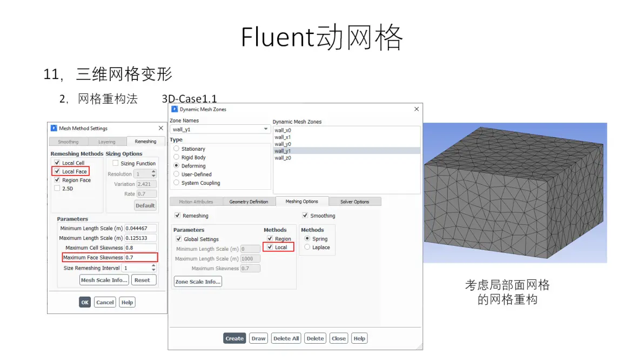The height and width of the screenshot is (361, 644).
Task: Switch to the Remeshing tab
Action: 145,141
